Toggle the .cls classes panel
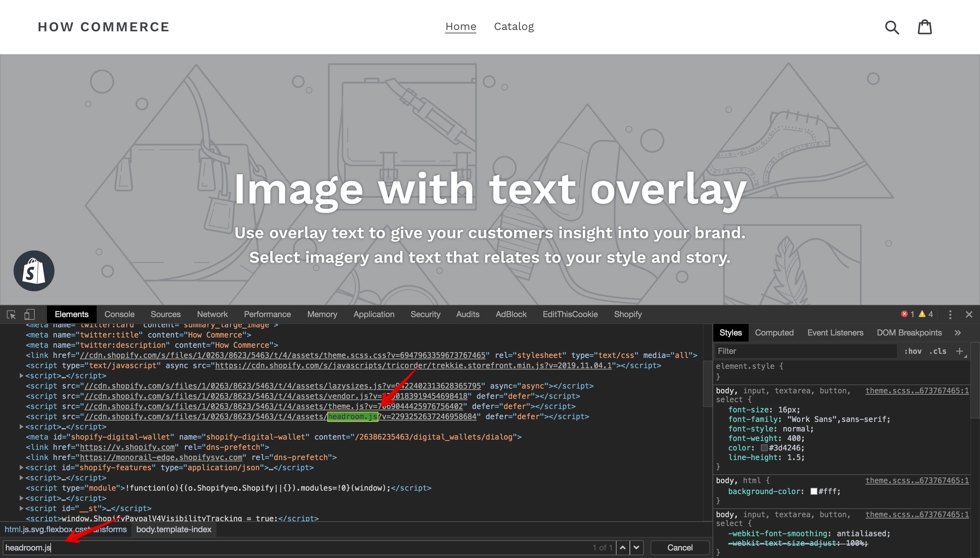This screenshot has width=980, height=558. [x=937, y=351]
